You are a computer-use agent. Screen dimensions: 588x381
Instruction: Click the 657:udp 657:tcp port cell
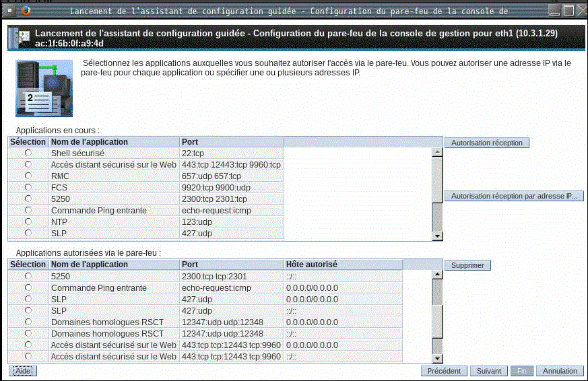[232, 176]
